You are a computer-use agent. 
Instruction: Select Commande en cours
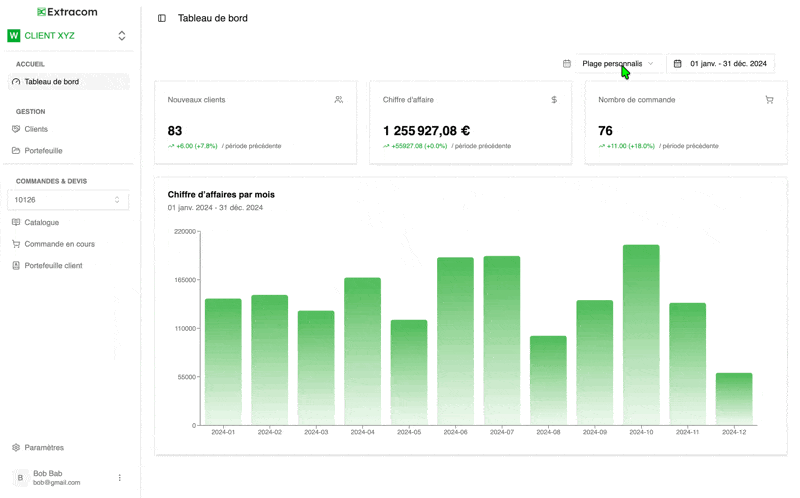[59, 244]
